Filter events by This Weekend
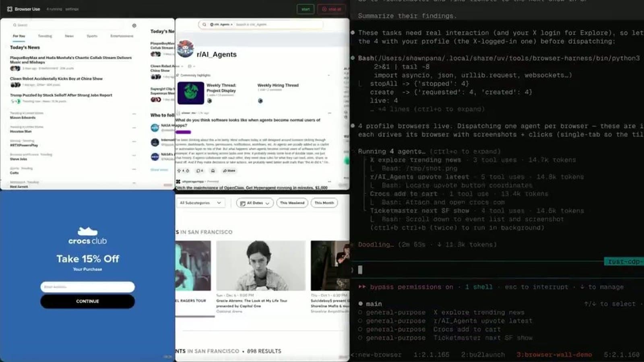This screenshot has width=644, height=362. (x=292, y=203)
